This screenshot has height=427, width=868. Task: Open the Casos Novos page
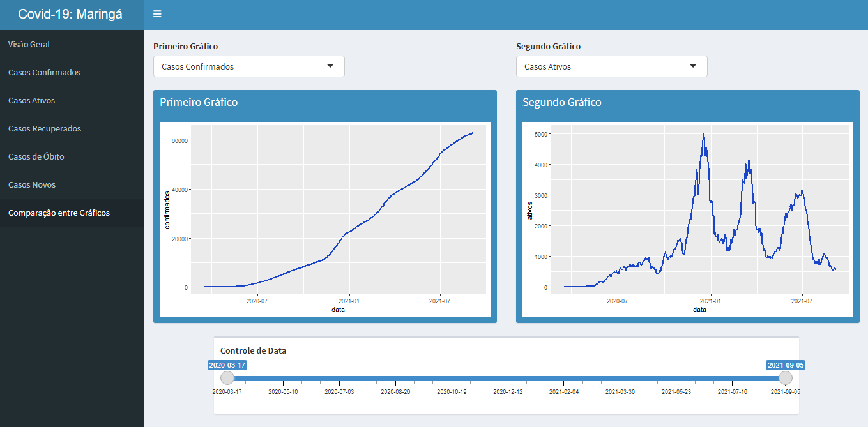click(x=32, y=185)
